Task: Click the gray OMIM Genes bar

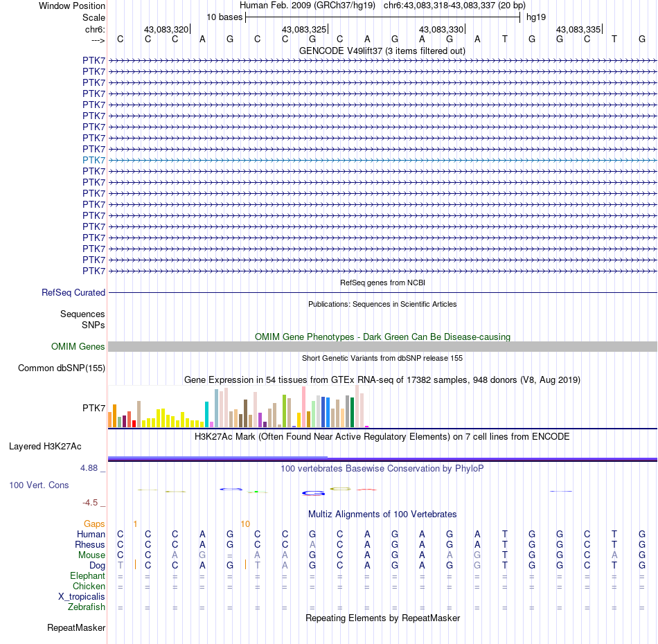Action: [383, 346]
